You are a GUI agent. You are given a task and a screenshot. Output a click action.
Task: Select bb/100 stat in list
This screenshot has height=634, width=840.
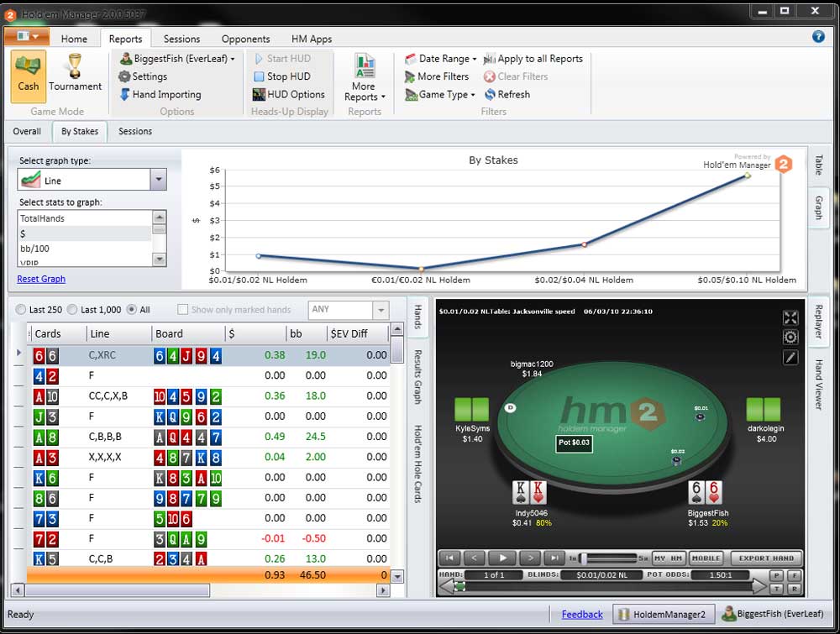pyautogui.click(x=85, y=249)
